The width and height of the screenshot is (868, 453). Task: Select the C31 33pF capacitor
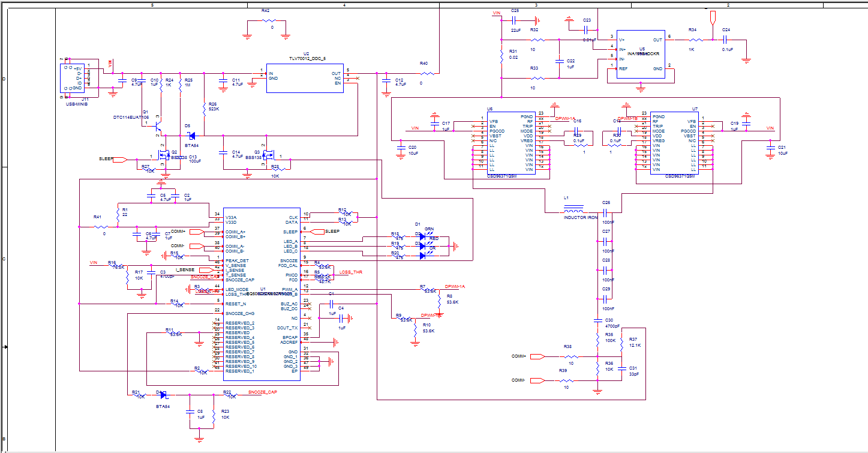pyautogui.click(x=622, y=368)
